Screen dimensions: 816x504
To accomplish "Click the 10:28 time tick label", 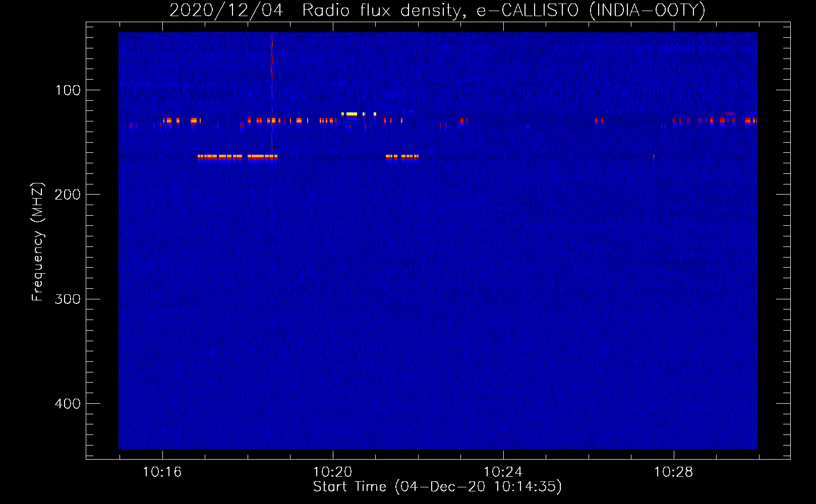I will pyautogui.click(x=673, y=472).
